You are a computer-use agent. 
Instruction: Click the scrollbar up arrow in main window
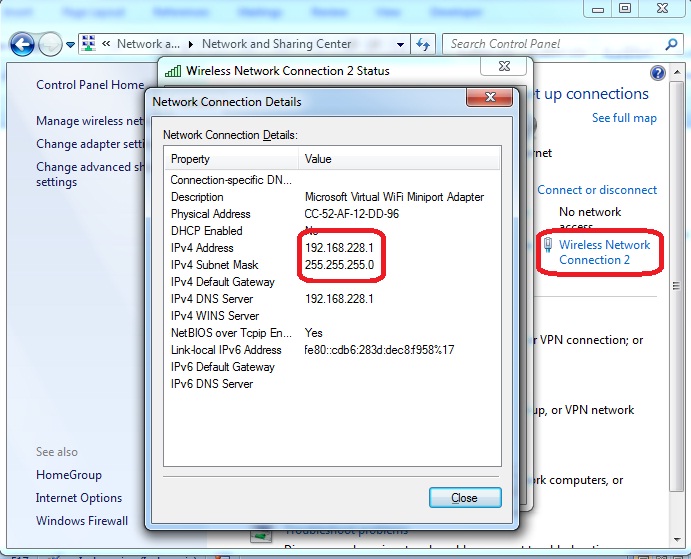(x=677, y=72)
